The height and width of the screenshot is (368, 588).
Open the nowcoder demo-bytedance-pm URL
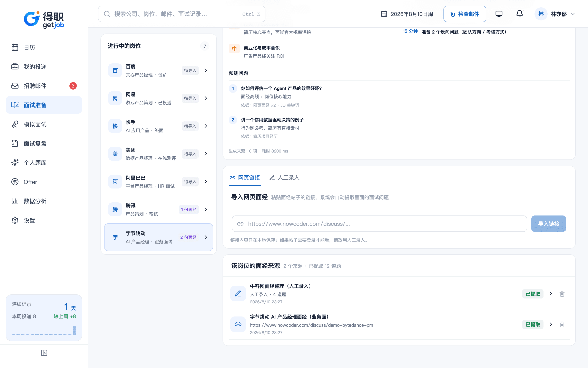click(x=311, y=325)
